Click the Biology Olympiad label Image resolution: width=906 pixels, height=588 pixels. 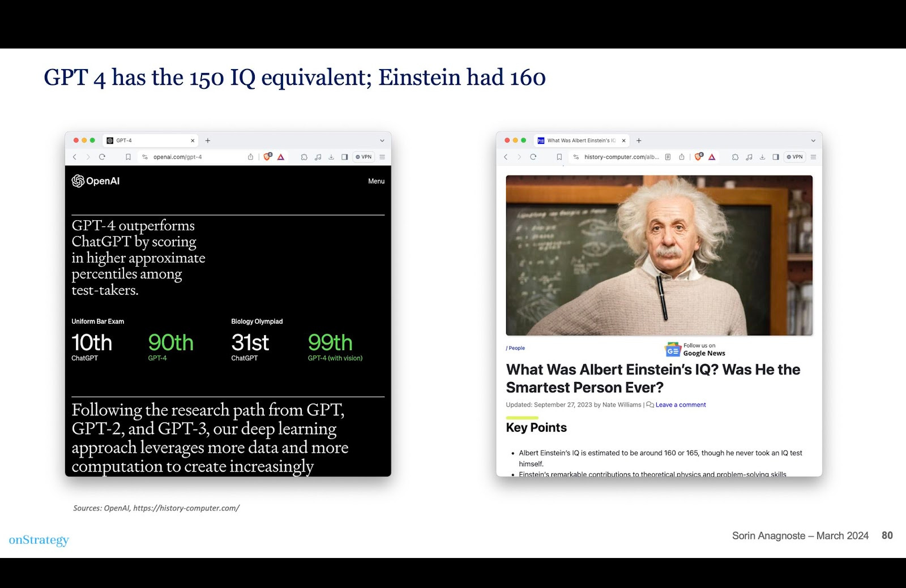click(257, 321)
